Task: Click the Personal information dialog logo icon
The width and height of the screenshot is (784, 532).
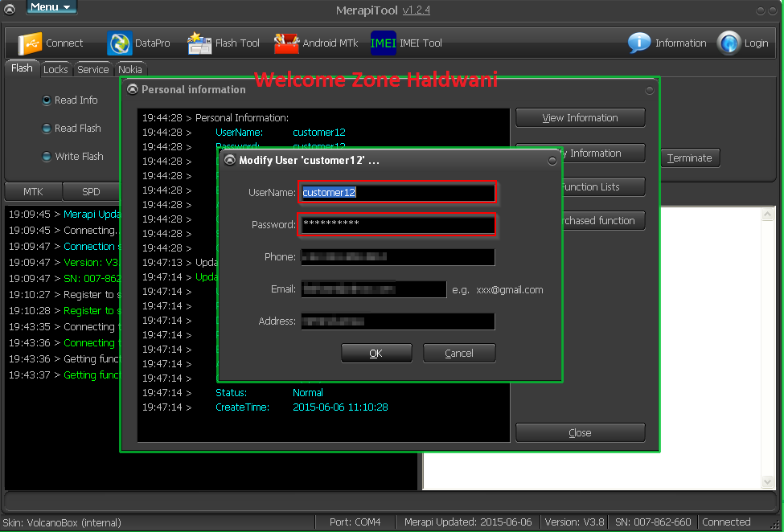Action: click(x=133, y=89)
